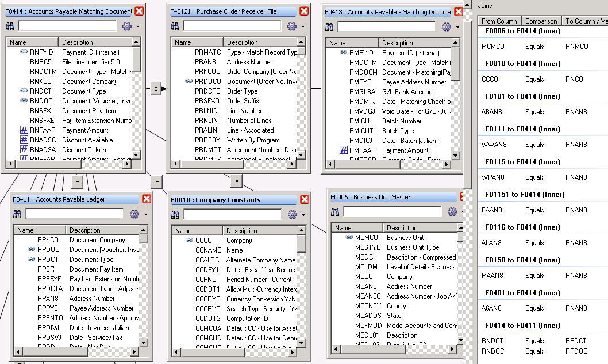The image size is (608, 364).
Task: Click binoculars search icon in F43121 panel
Action: pyautogui.click(x=175, y=26)
